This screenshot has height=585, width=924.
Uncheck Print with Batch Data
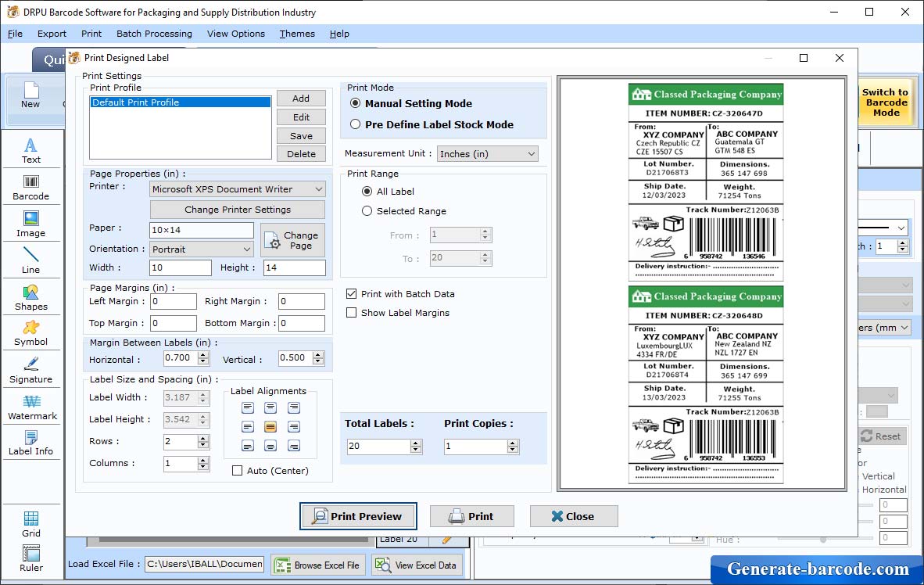[x=351, y=294]
